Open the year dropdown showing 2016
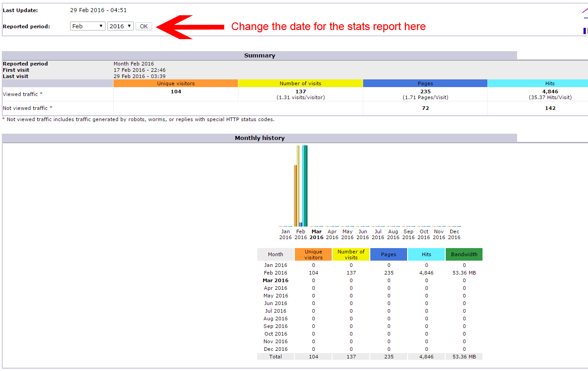 pyautogui.click(x=120, y=26)
